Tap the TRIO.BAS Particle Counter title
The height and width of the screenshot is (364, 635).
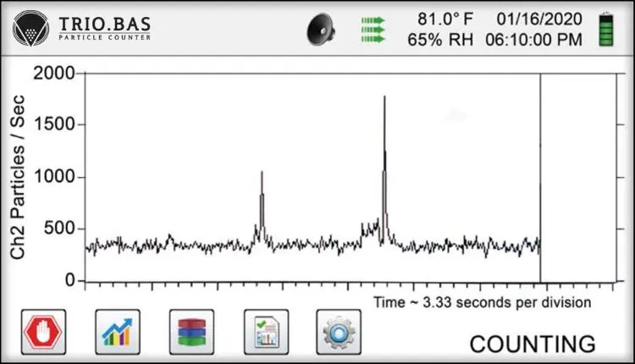(105, 28)
